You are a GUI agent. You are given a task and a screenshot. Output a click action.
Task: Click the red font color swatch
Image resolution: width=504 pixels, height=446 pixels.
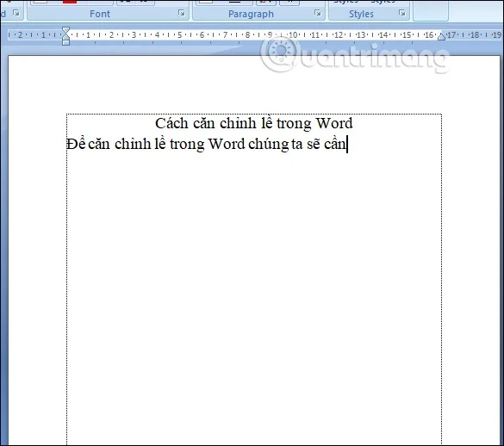pyautogui.click(x=70, y=2)
